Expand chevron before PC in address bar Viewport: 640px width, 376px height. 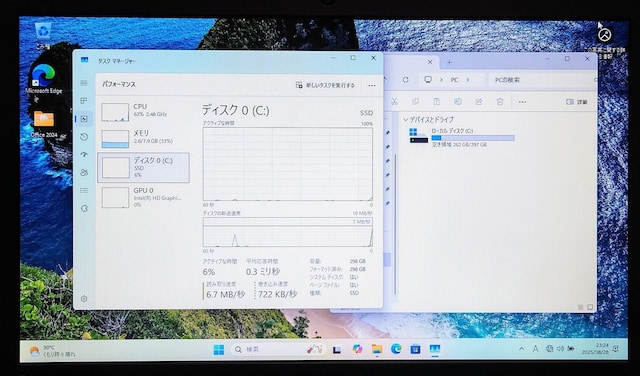pyautogui.click(x=441, y=80)
